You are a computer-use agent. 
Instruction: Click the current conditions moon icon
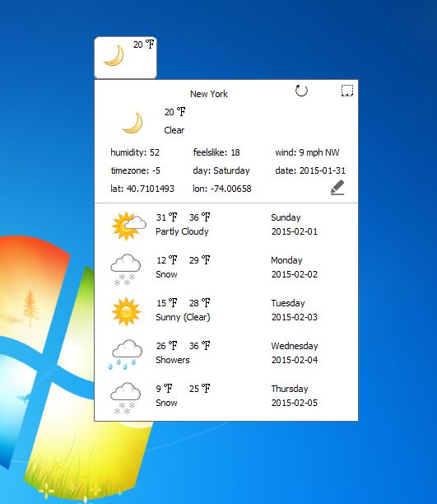[x=132, y=123]
